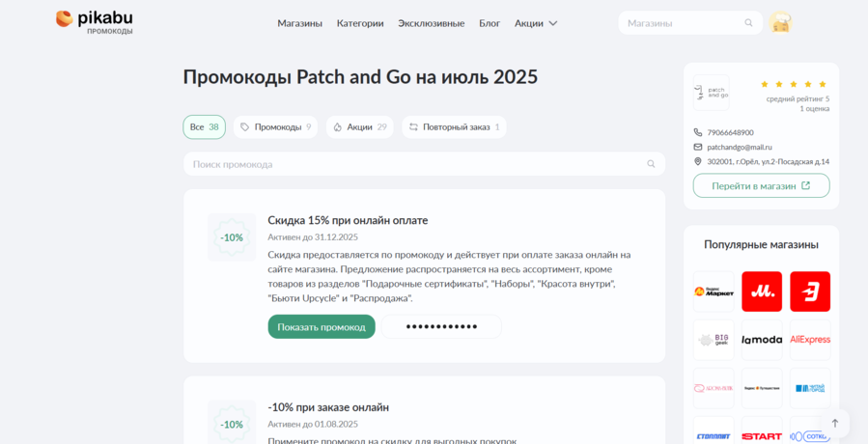Click the five-star rating of the store
The height and width of the screenshot is (444, 868).
(794, 84)
